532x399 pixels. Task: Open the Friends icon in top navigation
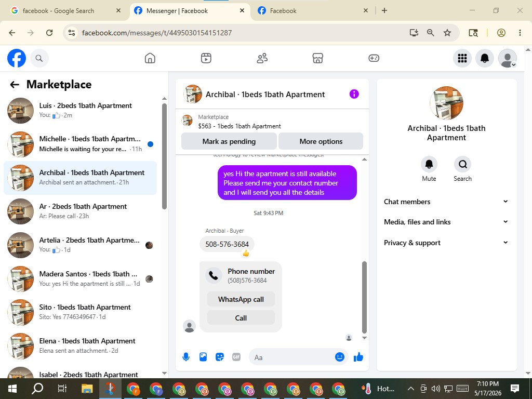pos(262,58)
